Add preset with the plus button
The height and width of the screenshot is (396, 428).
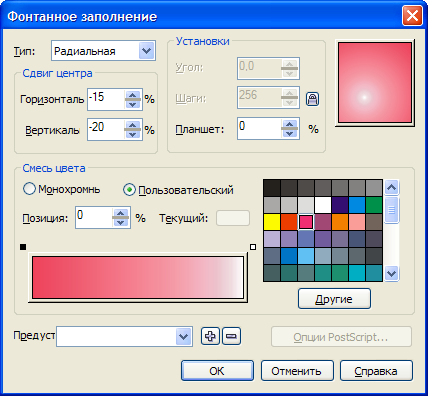(210, 336)
